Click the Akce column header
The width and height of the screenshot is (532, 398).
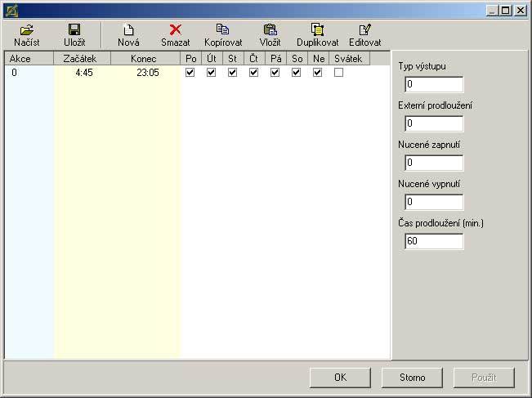pos(29,58)
